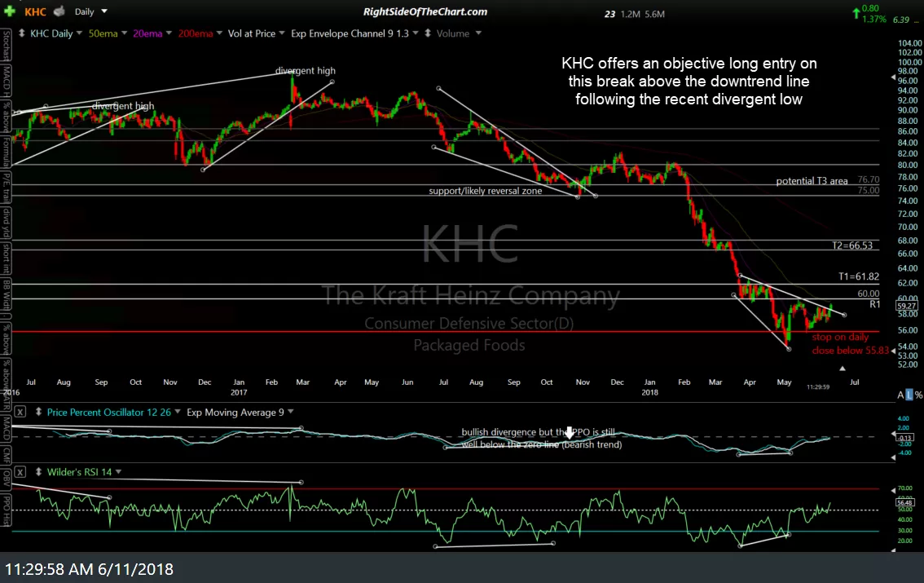Click the potential T3 area label

[812, 181]
